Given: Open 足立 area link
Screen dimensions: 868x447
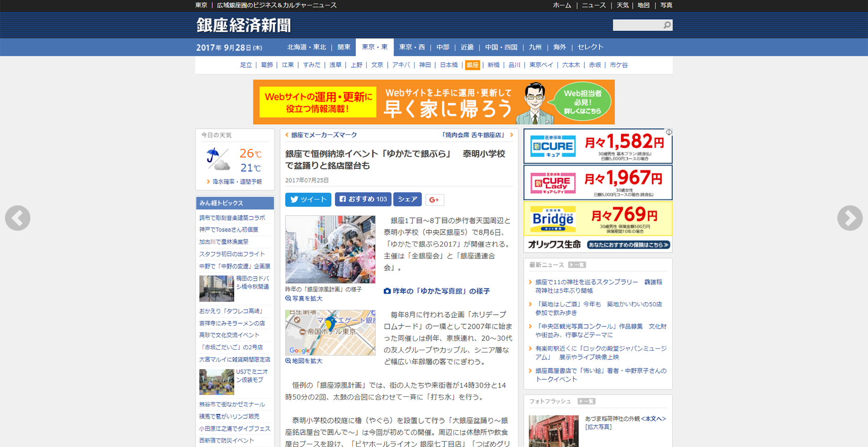Looking at the screenshot, I should pos(246,65).
